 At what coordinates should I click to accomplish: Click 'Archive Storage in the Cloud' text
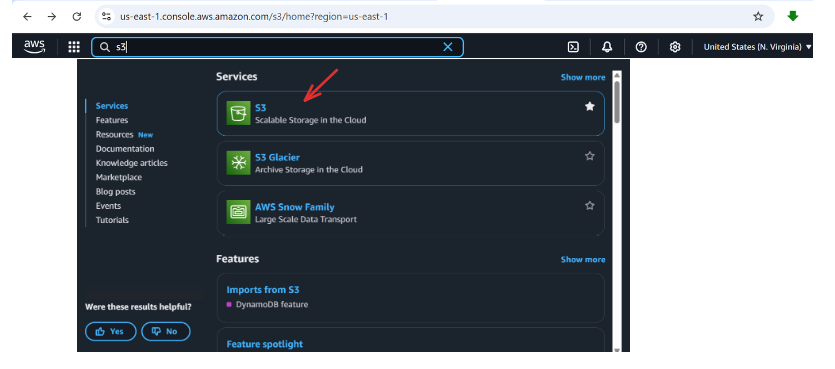(x=309, y=170)
